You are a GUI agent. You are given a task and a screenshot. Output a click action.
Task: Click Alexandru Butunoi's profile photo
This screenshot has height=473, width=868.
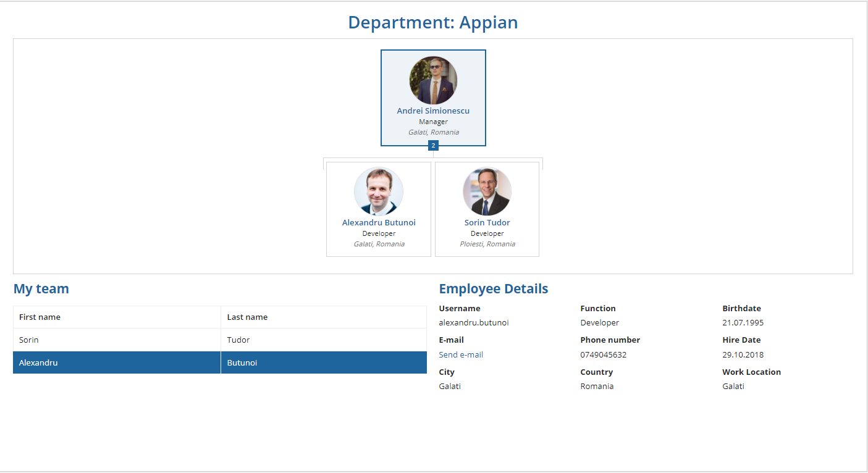pos(379,191)
